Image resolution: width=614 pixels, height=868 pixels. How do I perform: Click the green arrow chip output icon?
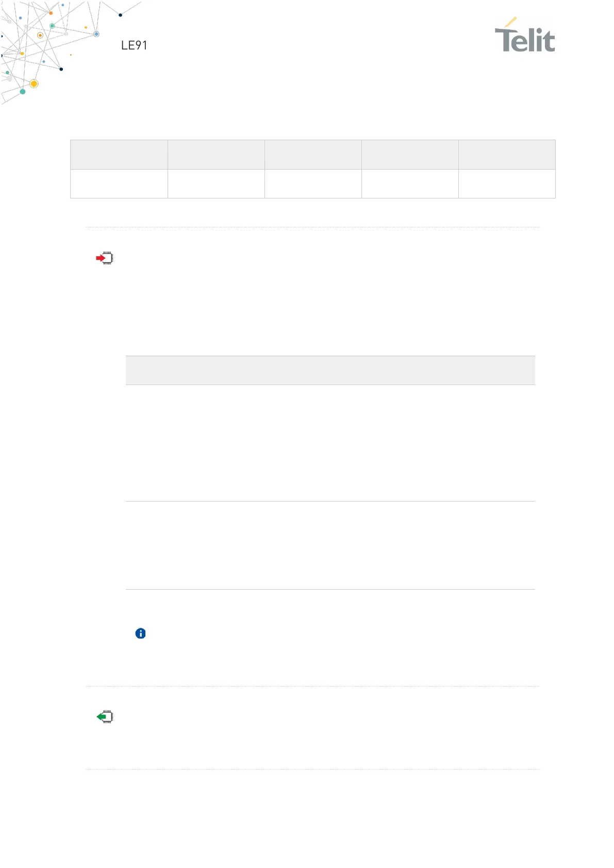(x=105, y=716)
